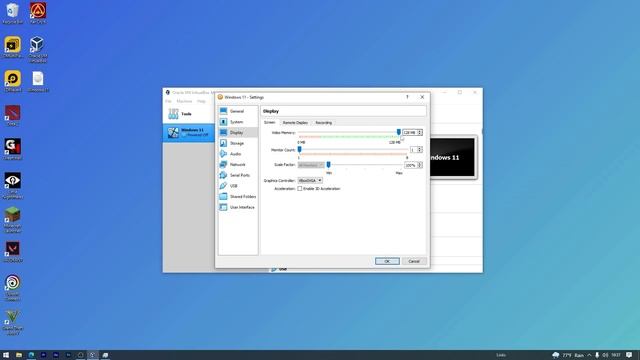Open the colorful swirl desktop shortcut
Screen dimensions: 640x360
13,288
